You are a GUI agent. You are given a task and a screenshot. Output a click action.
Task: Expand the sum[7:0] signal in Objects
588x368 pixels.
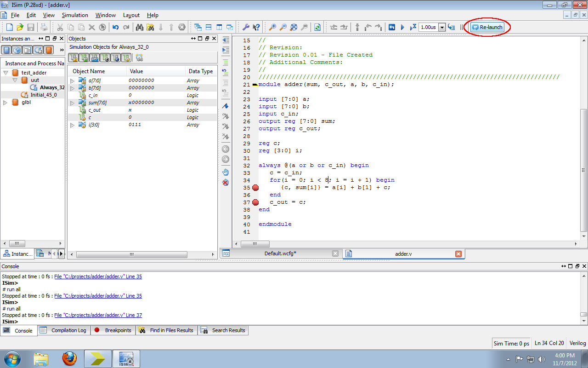point(72,102)
